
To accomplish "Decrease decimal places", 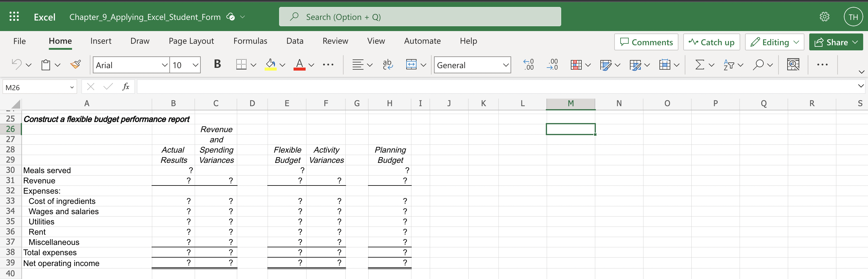I will 552,65.
